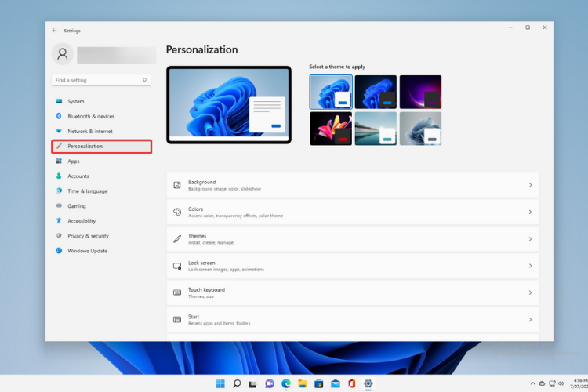Open File Explorer from taskbar
Image resolution: width=588 pixels, height=392 pixels.
(303, 383)
